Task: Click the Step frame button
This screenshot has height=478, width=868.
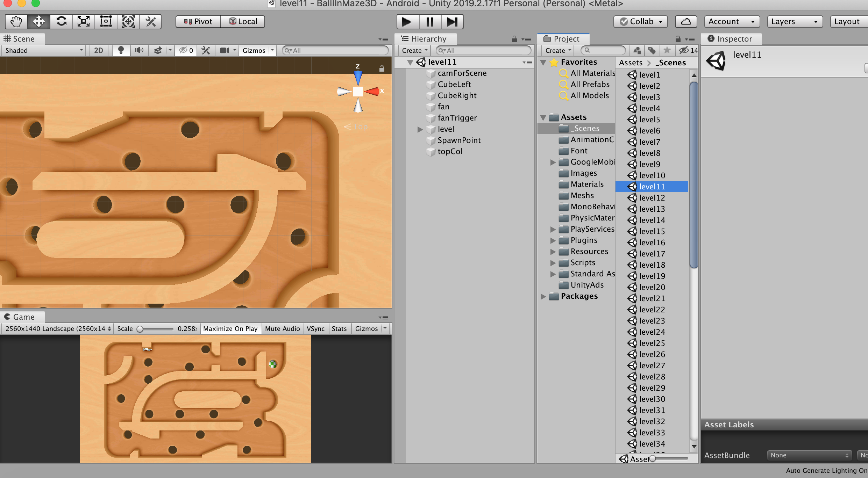Action: pos(452,22)
